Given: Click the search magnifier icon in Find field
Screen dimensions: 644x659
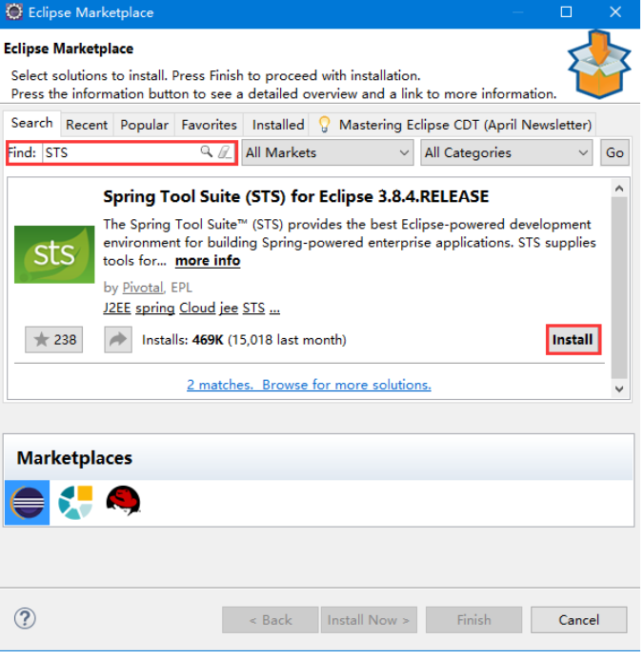Looking at the screenshot, I should (x=207, y=152).
